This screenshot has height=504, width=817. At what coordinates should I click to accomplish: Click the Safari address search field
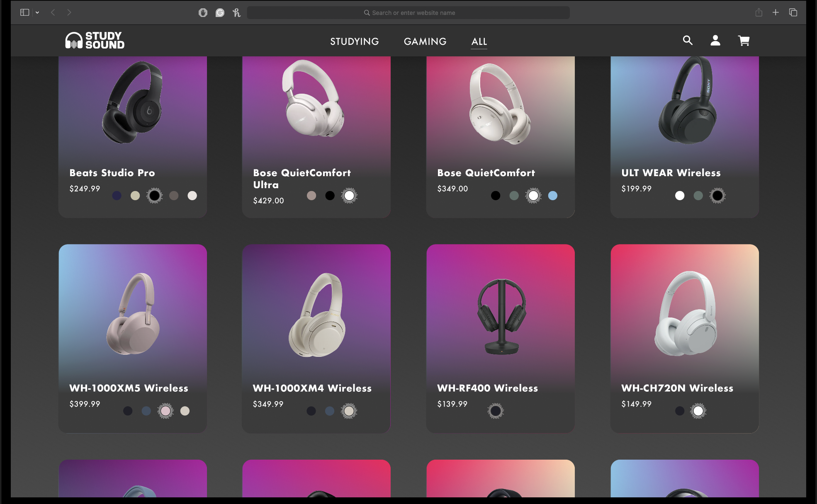click(408, 13)
